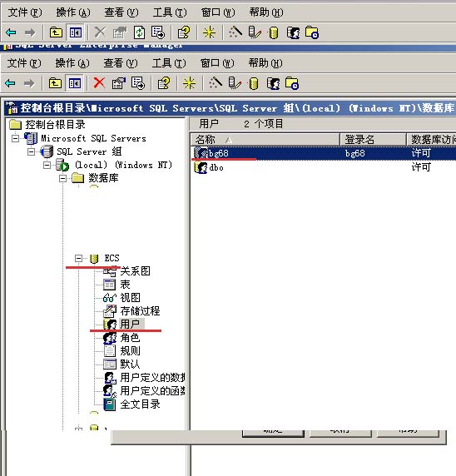
Task: Click the greyed Delete X in the top toolbar
Action: (100, 32)
